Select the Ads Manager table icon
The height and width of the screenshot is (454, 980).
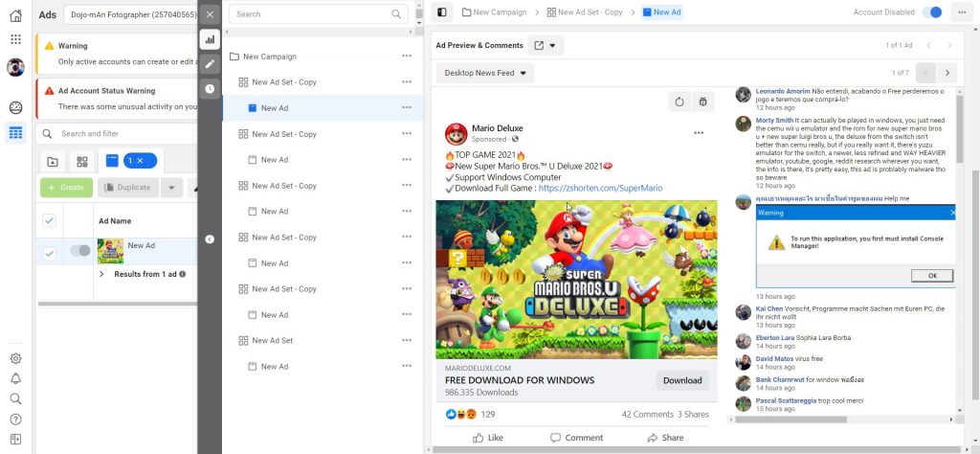pos(15,132)
